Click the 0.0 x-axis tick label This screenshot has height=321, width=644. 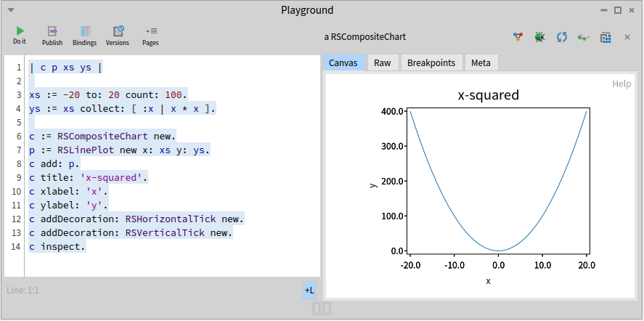[x=498, y=265]
